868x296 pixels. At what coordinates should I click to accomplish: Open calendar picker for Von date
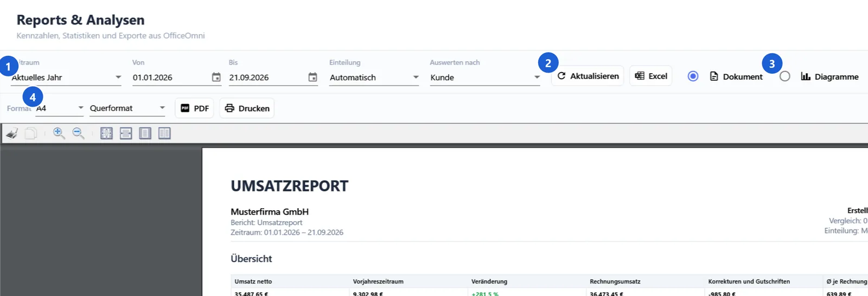[x=216, y=77]
